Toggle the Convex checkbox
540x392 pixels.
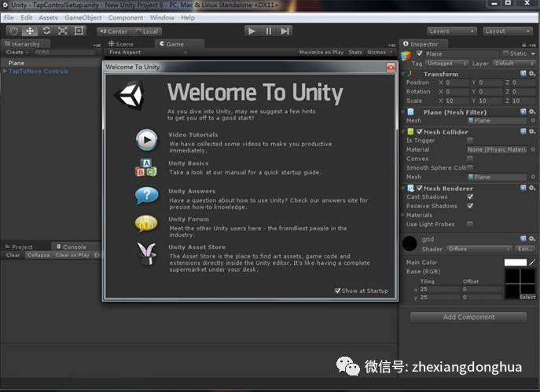coord(470,159)
